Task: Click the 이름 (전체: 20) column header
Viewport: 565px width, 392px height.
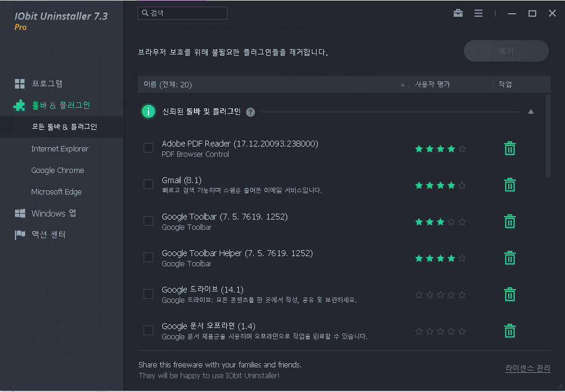Action: (x=168, y=84)
